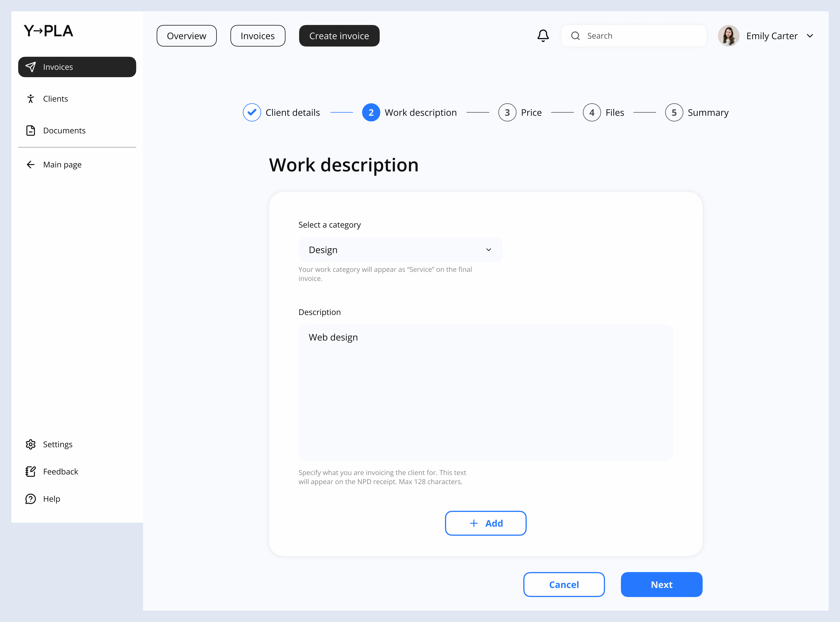
Task: Click the search magnifier icon
Action: click(x=576, y=35)
